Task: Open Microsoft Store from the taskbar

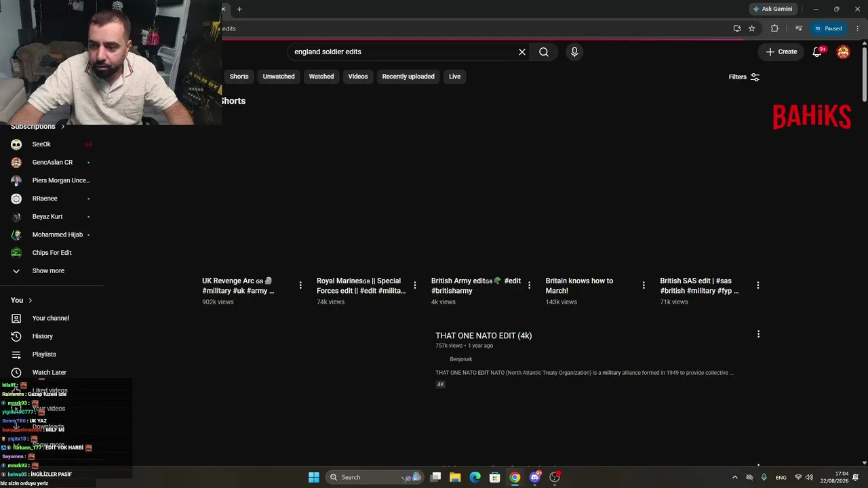Action: click(495, 477)
